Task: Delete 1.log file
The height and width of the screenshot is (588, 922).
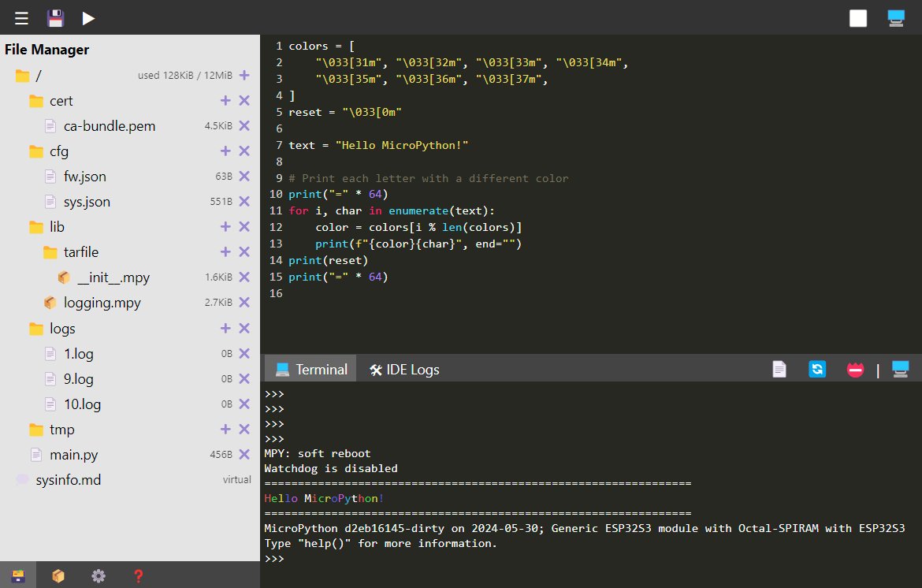Action: pyautogui.click(x=244, y=353)
